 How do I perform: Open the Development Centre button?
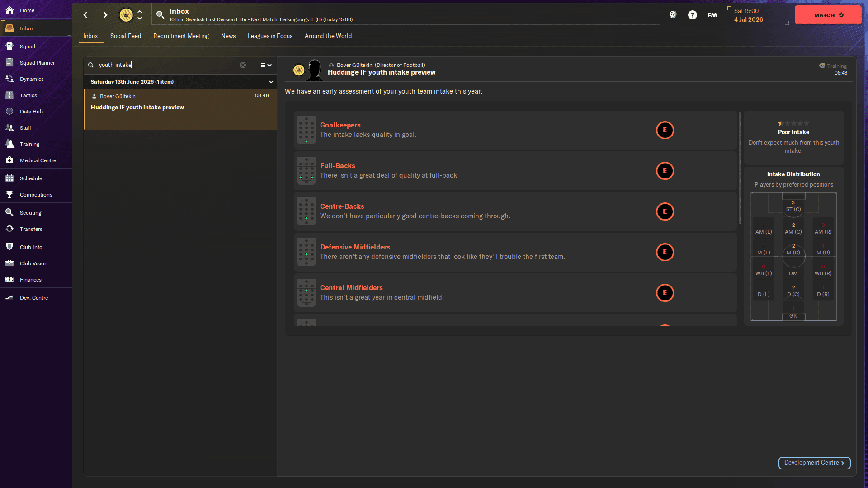[x=814, y=463]
